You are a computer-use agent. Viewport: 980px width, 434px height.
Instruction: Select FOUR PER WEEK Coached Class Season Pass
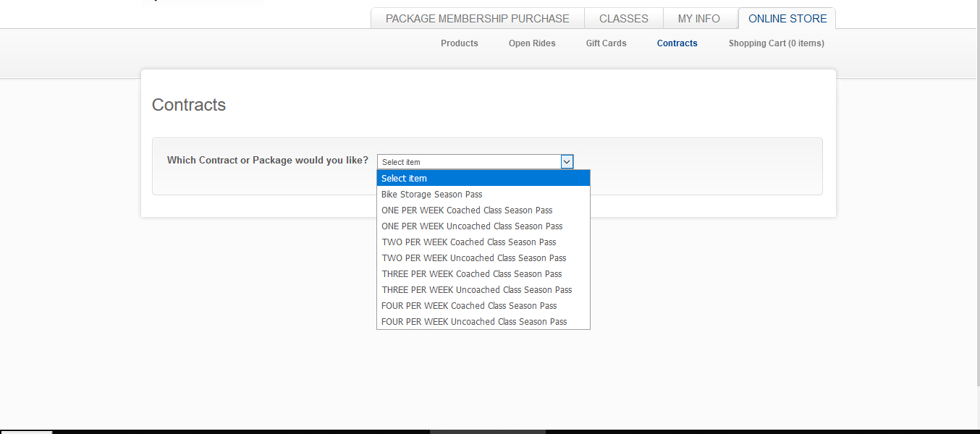pos(483,306)
